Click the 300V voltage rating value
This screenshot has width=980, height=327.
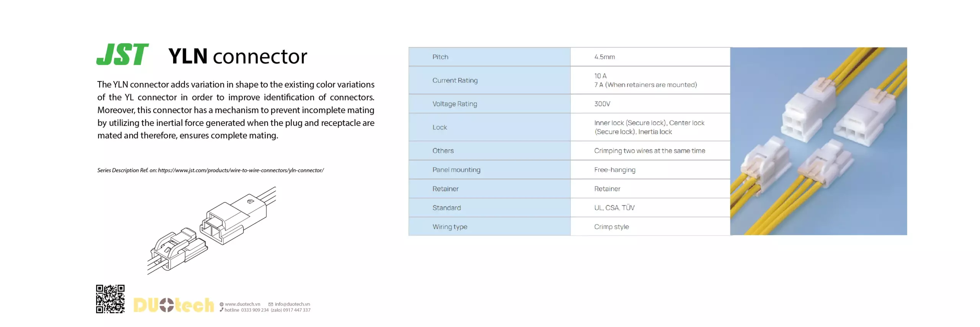pos(602,104)
